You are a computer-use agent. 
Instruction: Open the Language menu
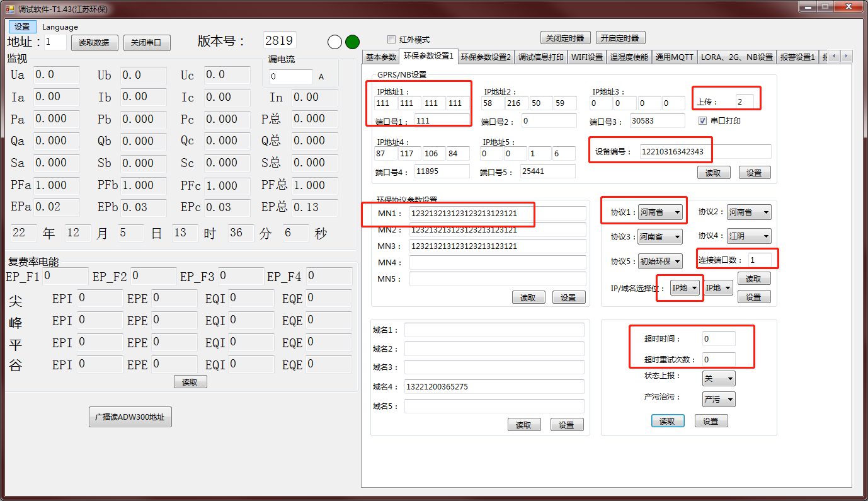coord(60,27)
